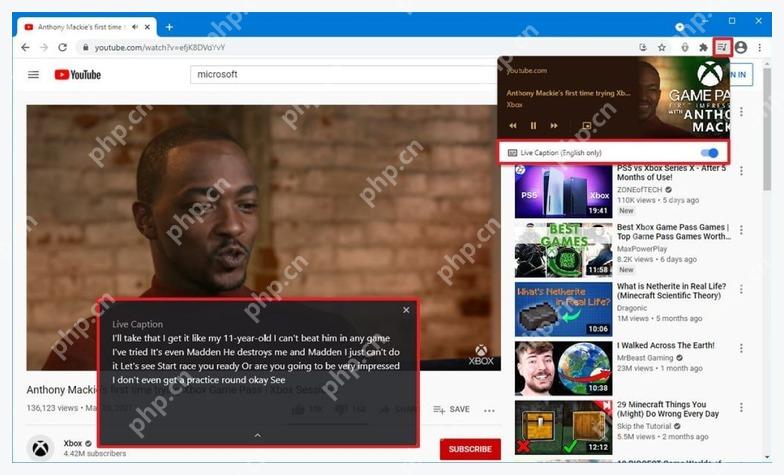The image size is (784, 475).
Task: Open the title Best Xbox Game Pass Games
Action: [674, 232]
